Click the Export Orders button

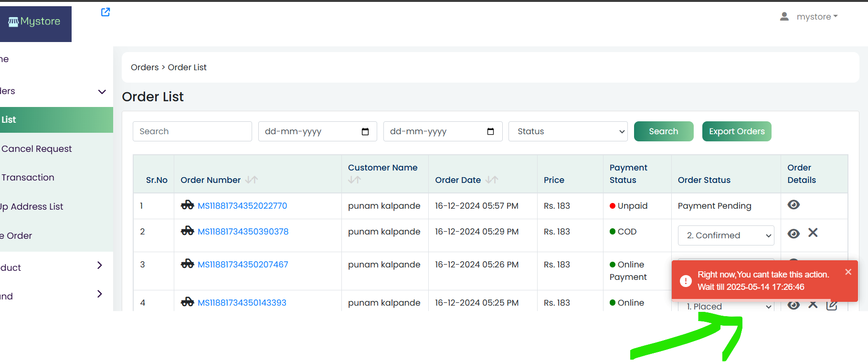pos(737,131)
